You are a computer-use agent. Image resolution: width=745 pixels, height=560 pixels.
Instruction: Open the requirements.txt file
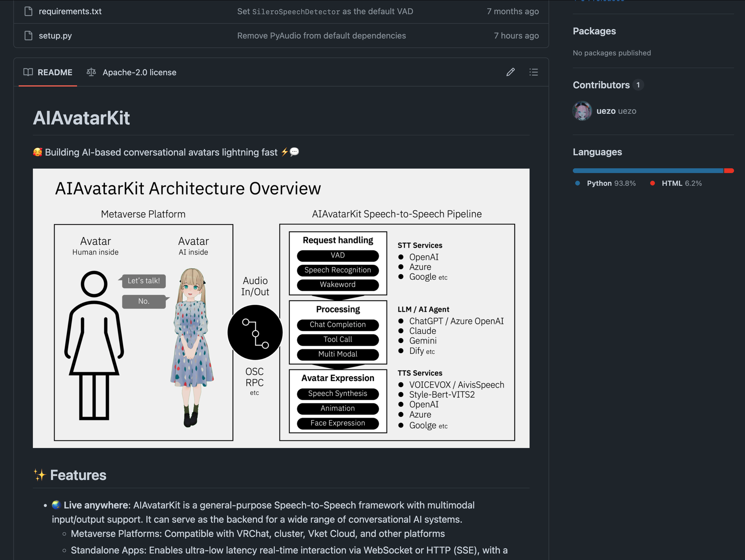tap(70, 11)
